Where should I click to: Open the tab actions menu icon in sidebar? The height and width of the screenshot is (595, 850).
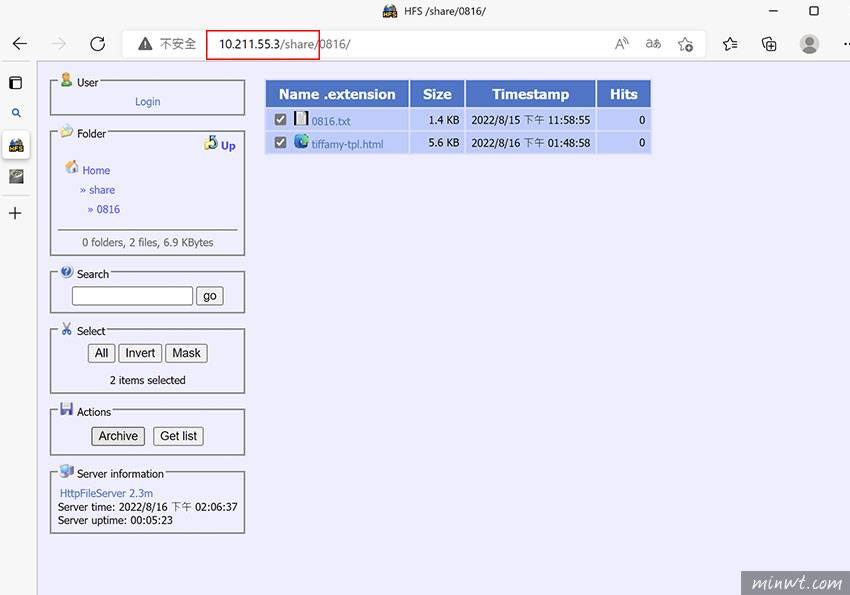coord(15,83)
